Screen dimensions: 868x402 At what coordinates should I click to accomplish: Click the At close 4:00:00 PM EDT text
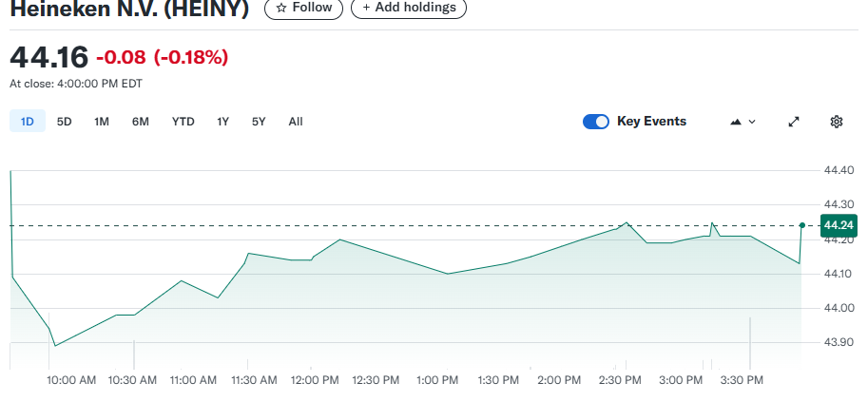(x=76, y=84)
